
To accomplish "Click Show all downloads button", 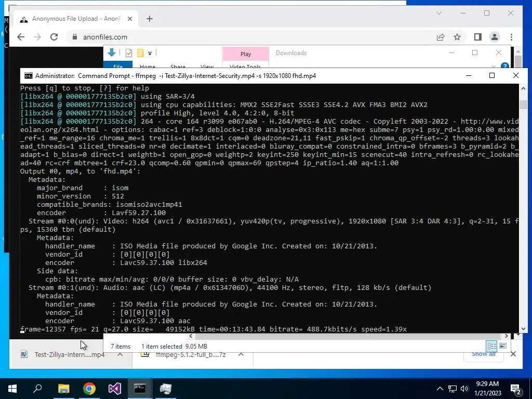I will pyautogui.click(x=483, y=354).
